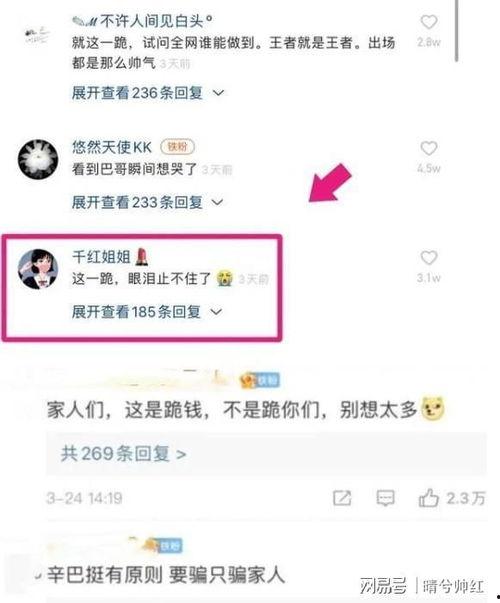
Task: Click the crying emoji in 千红姐姐's comment
Action: [225, 278]
